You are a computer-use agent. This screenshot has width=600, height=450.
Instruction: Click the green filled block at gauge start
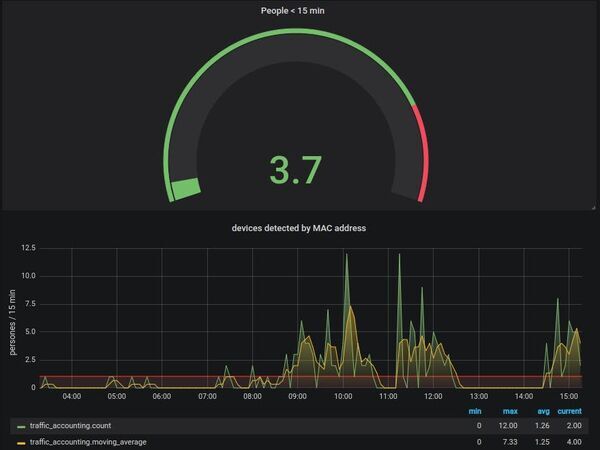(185, 189)
